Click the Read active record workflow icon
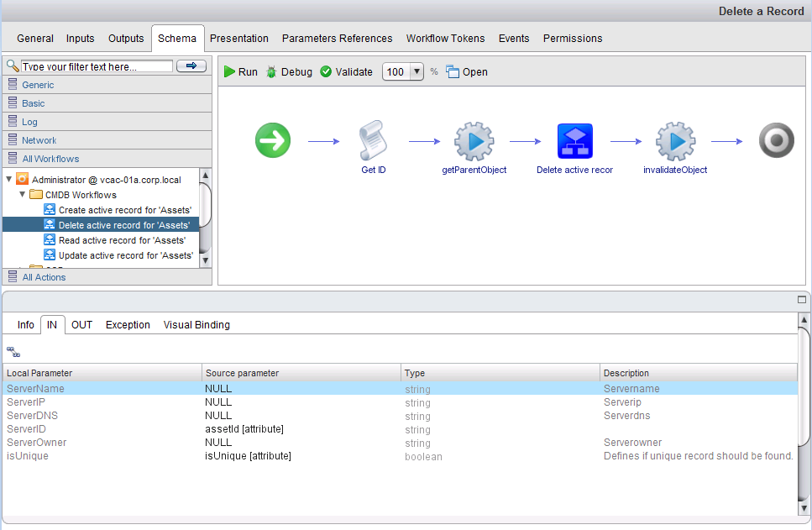812x530 pixels. click(x=50, y=239)
